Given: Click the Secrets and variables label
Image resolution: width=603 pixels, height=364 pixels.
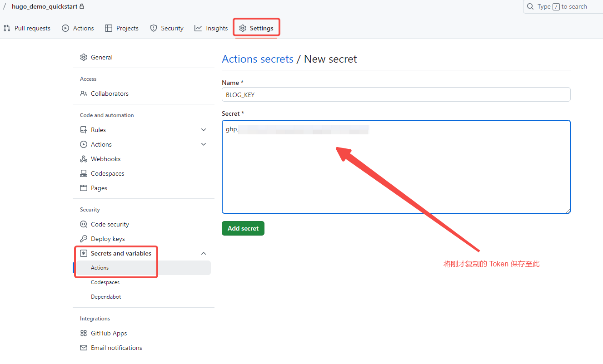Looking at the screenshot, I should pos(121,253).
